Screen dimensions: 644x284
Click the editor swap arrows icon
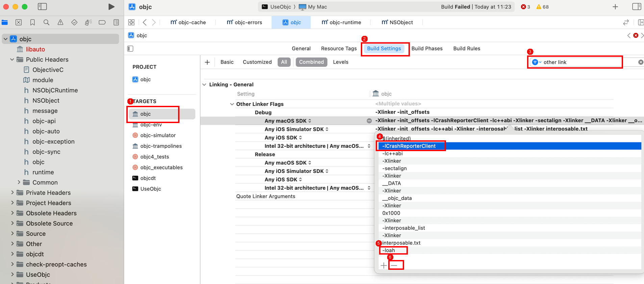pyautogui.click(x=626, y=22)
